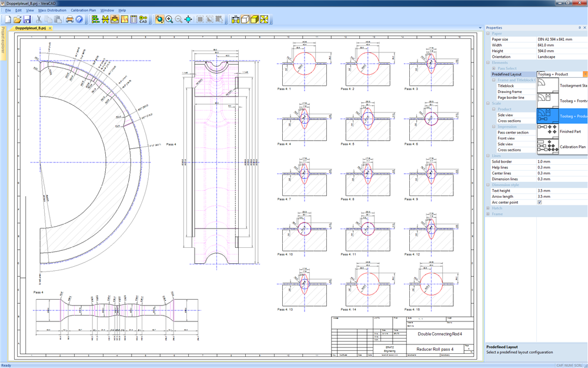
Task: Save the project with the floppy disk icon
Action: point(27,19)
